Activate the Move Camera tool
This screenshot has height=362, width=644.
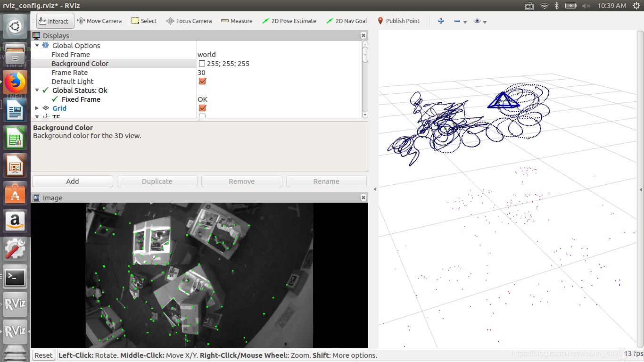point(99,21)
